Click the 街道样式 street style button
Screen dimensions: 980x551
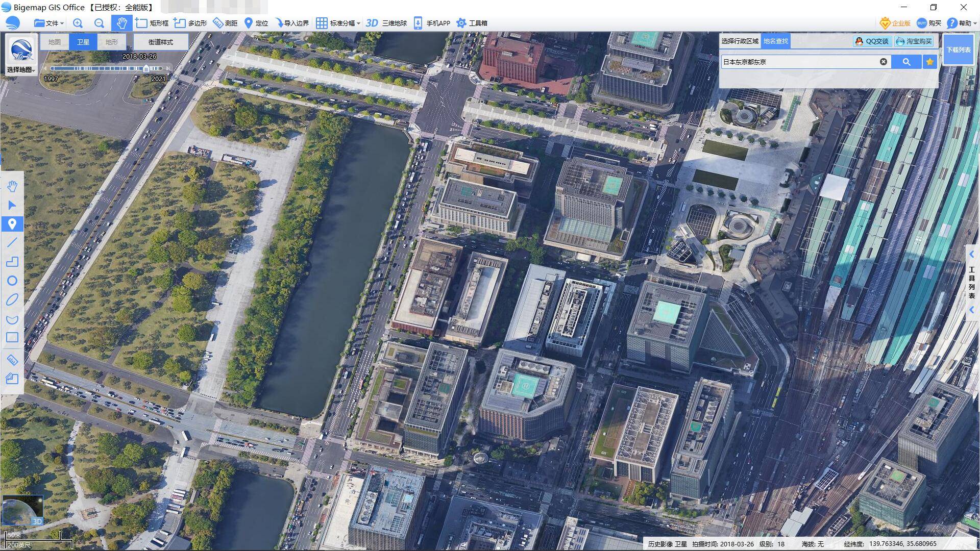click(x=161, y=42)
